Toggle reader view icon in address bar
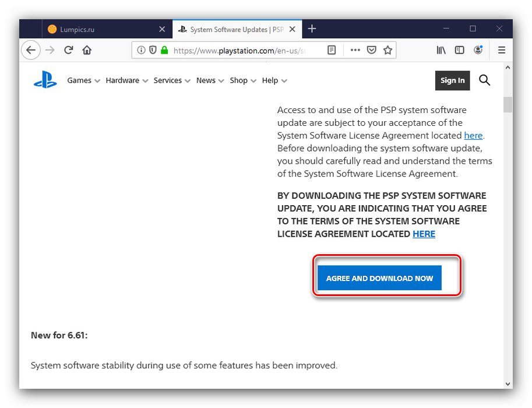Screen dimensions: 532x408 pos(332,50)
